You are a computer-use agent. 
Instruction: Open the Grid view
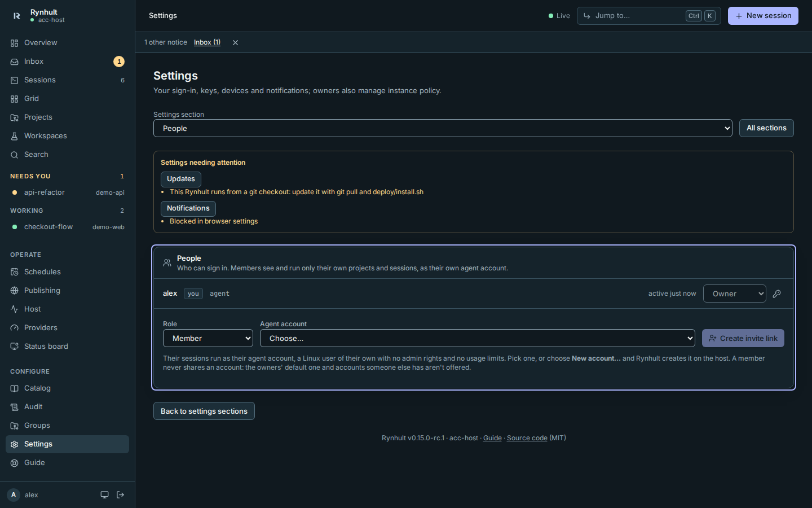click(x=67, y=99)
